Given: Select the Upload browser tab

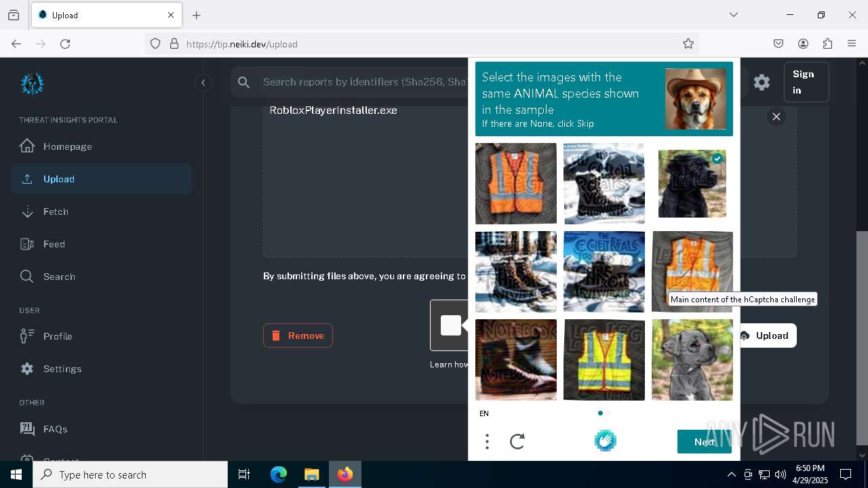Looking at the screenshot, I should (x=106, y=15).
